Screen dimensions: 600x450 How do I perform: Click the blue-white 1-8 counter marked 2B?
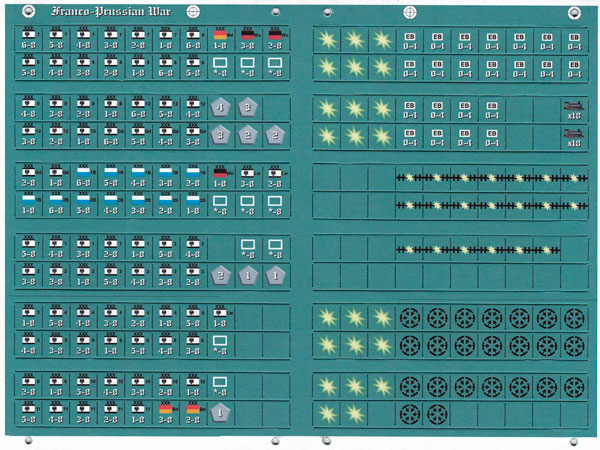[x=193, y=204]
